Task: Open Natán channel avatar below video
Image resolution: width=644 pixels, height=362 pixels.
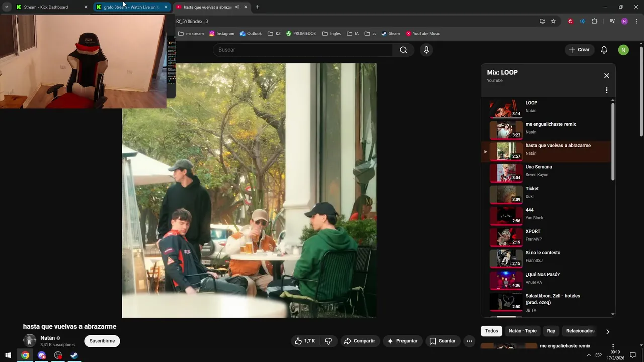Action: (x=30, y=340)
